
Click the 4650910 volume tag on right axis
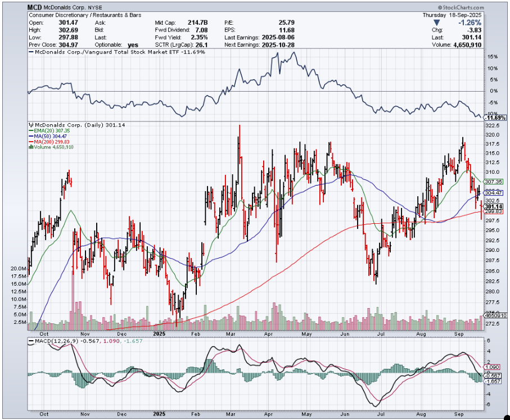[x=495, y=315]
